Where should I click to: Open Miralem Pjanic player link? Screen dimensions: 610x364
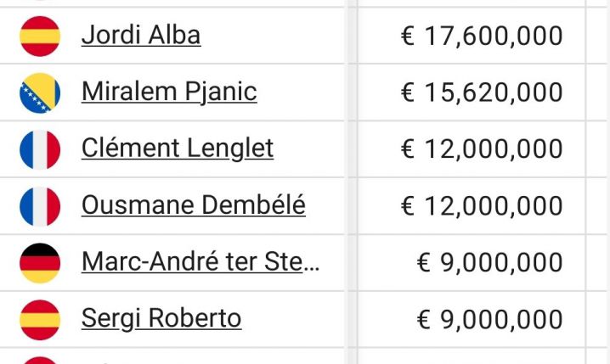tap(169, 92)
